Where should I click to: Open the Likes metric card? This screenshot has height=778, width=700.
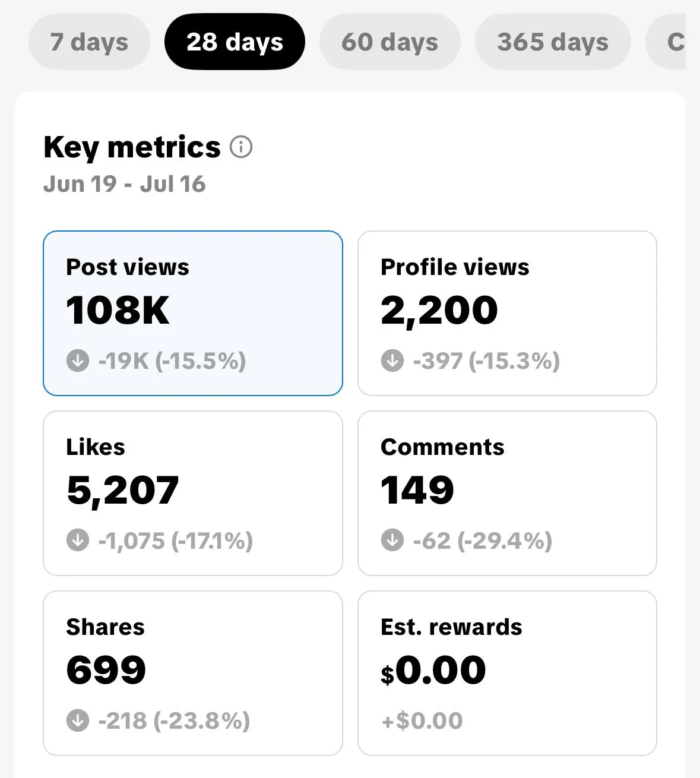pyautogui.click(x=193, y=493)
